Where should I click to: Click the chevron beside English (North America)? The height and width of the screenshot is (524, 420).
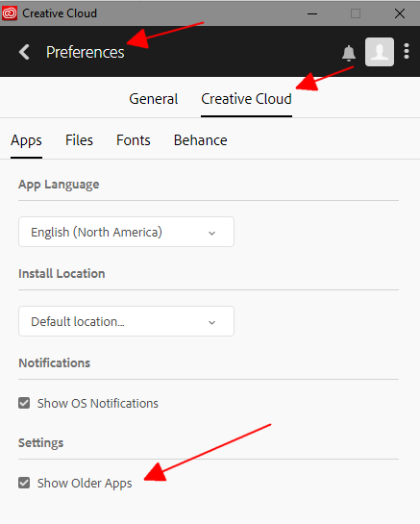(x=211, y=233)
